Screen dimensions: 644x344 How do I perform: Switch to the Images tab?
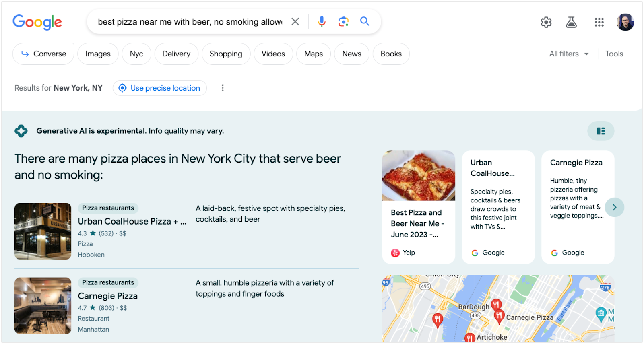tap(98, 54)
